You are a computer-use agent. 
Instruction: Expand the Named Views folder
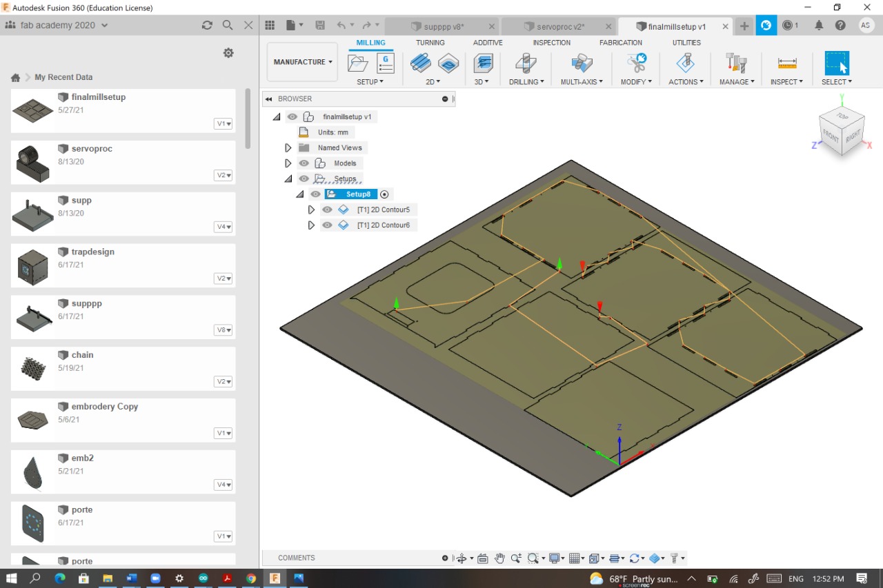click(x=288, y=148)
